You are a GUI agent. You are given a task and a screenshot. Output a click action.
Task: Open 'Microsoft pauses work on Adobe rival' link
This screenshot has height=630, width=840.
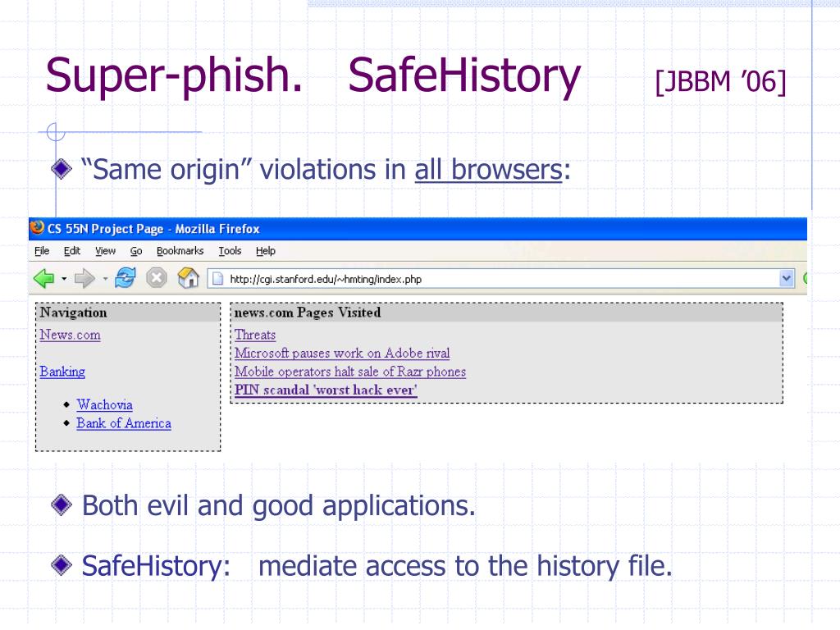click(x=342, y=353)
